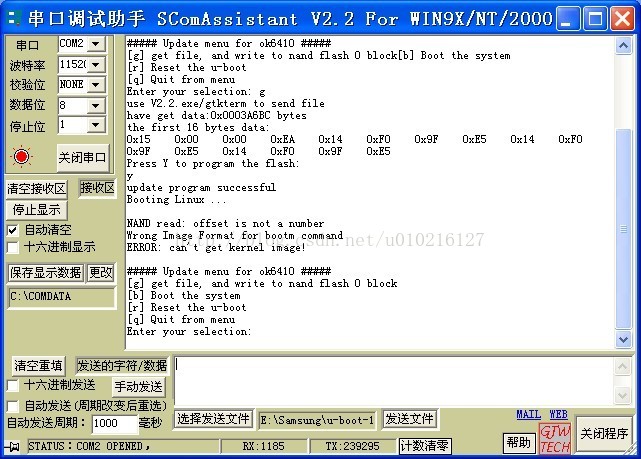Click the E:\Samsung\u-boot file path field

click(x=317, y=421)
